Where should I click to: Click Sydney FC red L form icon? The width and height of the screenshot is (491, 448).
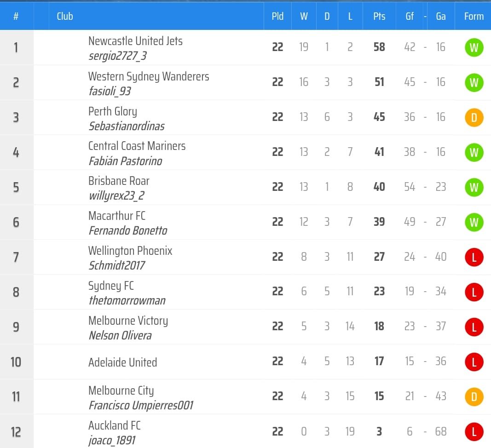tap(474, 292)
